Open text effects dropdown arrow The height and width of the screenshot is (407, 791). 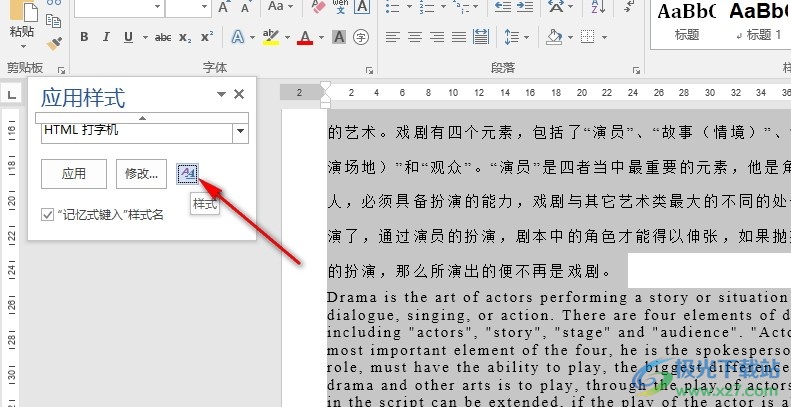[x=252, y=37]
